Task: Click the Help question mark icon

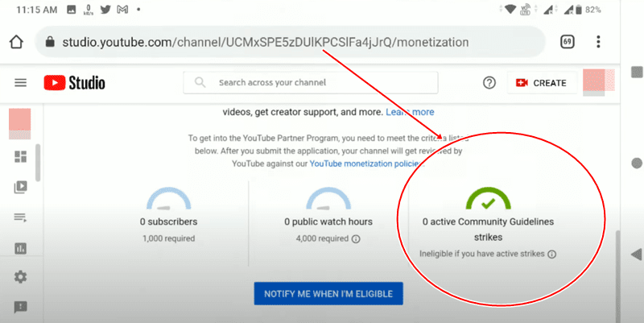Action: pyautogui.click(x=489, y=83)
